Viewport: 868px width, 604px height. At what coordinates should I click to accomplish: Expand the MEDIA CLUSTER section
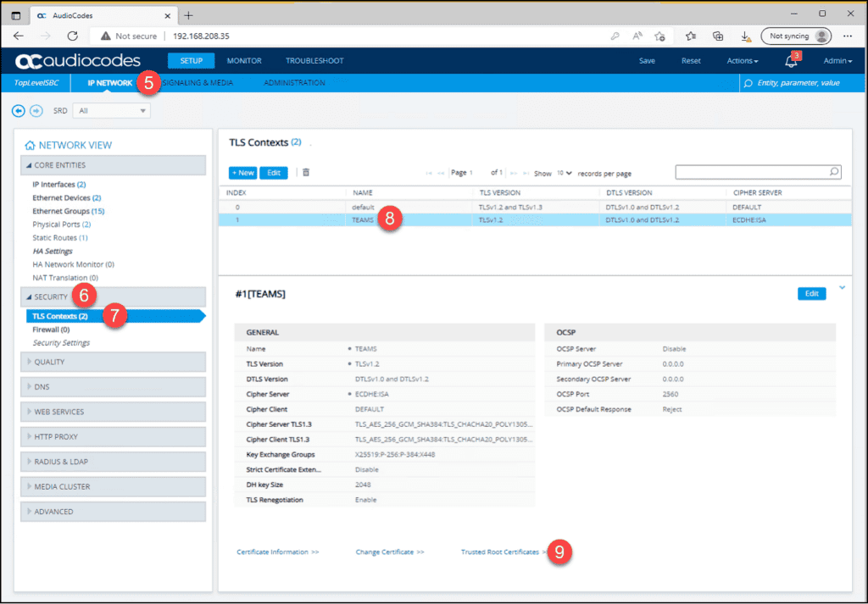[113, 487]
